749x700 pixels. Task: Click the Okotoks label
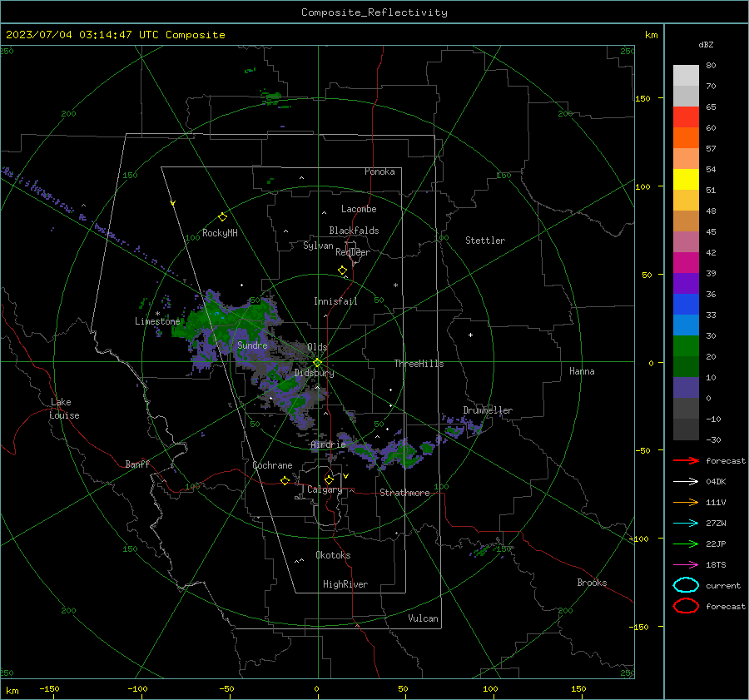[x=333, y=555]
